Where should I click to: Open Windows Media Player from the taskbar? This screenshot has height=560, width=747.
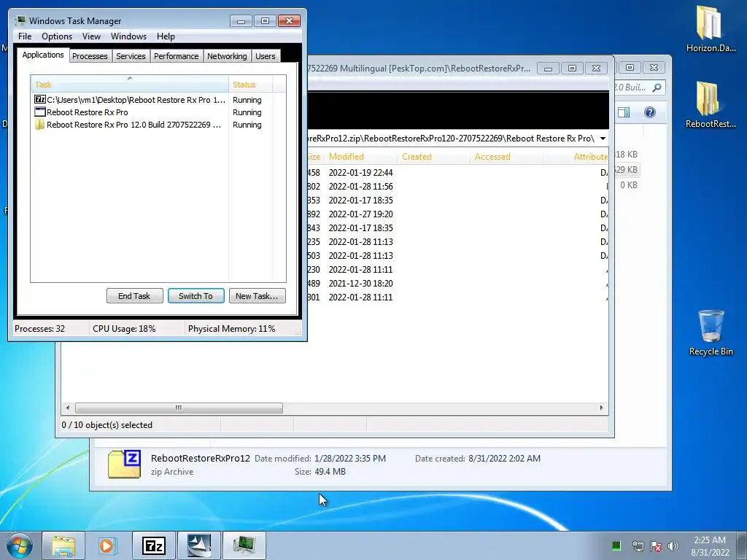coord(108,545)
